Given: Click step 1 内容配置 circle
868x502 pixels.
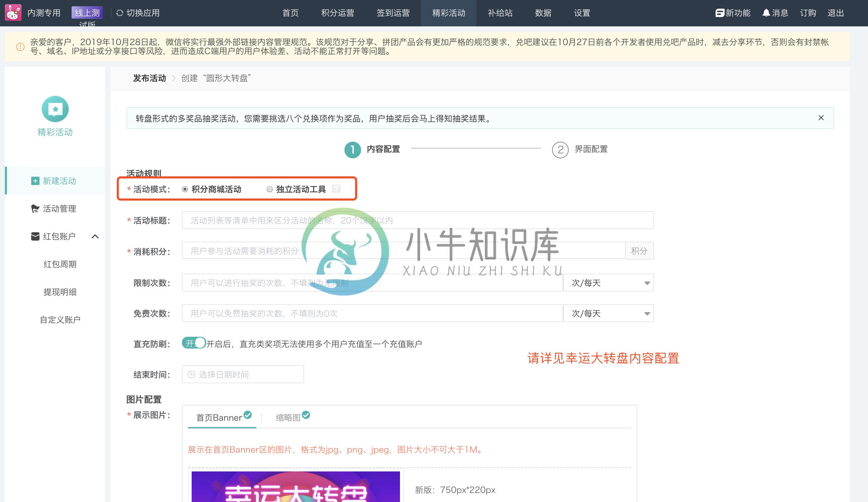Looking at the screenshot, I should click(x=353, y=150).
